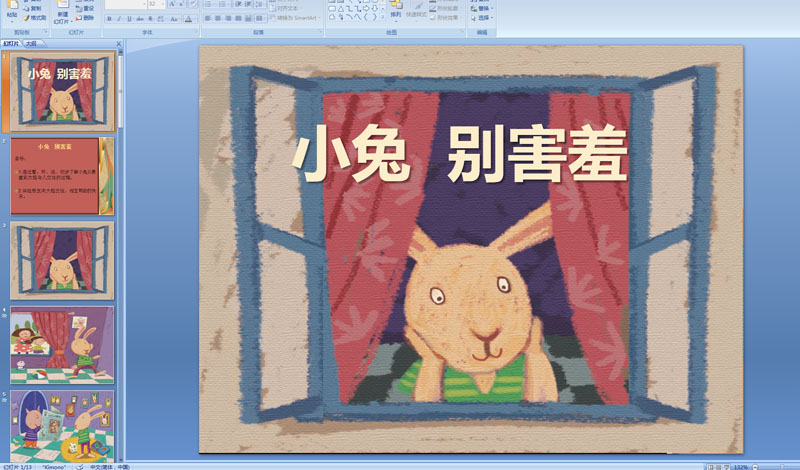
Task: Select the triangle shape in the gallery
Action: 341,9
